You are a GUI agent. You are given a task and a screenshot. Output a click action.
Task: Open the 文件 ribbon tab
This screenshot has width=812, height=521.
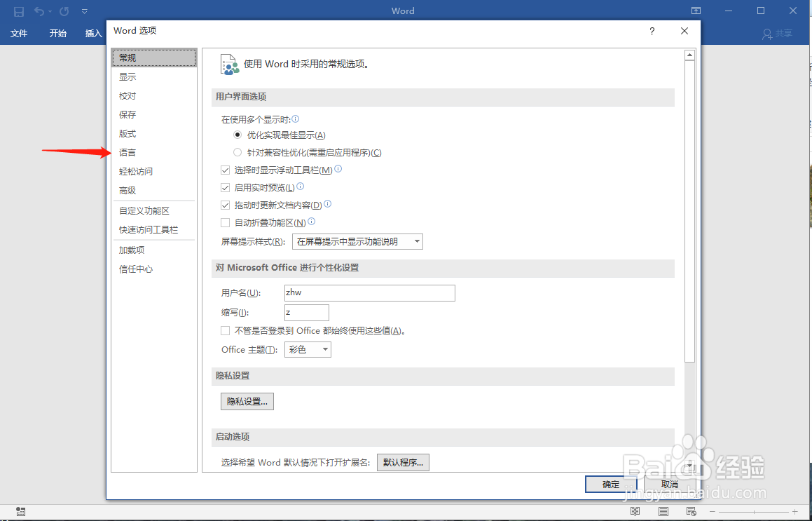pos(19,34)
